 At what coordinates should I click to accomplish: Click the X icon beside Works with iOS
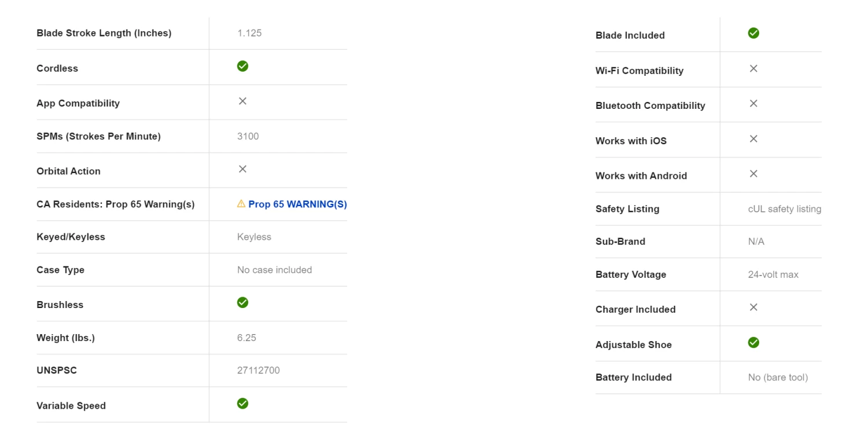(x=753, y=139)
